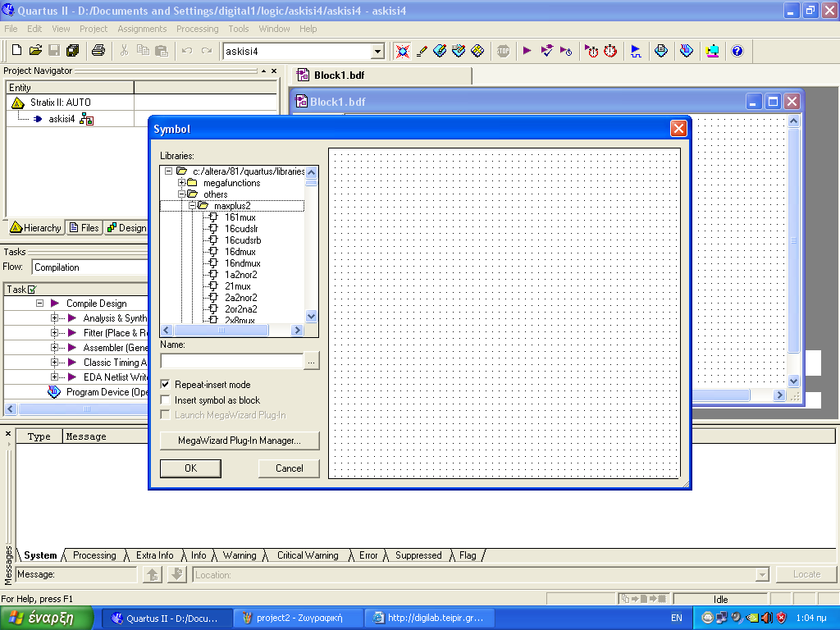Open the Assignments menu
840x630 pixels.
(142, 29)
